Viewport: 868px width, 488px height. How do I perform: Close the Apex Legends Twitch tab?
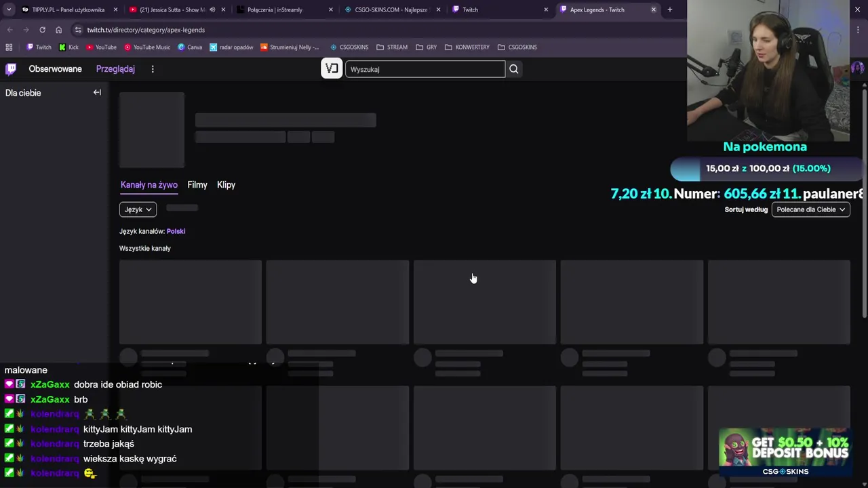click(x=654, y=9)
